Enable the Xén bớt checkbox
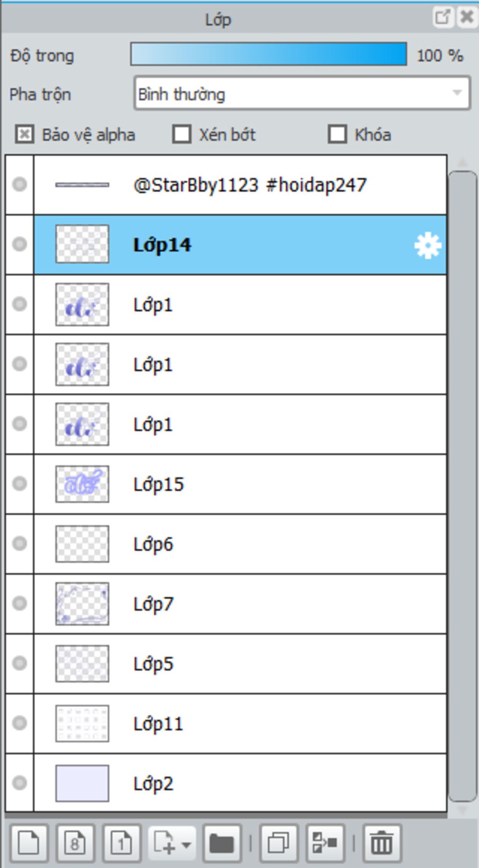Viewport: 479px width, 868px height. click(x=181, y=135)
